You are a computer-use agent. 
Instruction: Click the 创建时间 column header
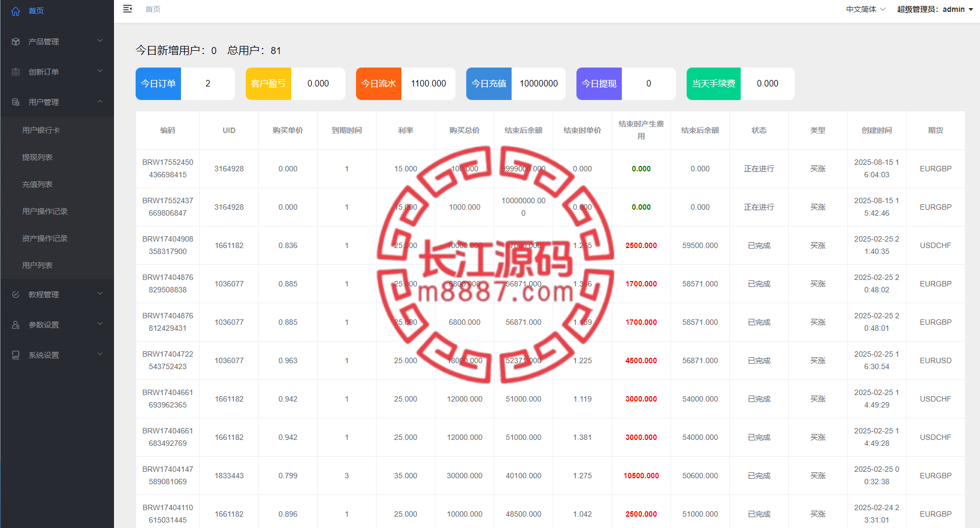tap(877, 130)
